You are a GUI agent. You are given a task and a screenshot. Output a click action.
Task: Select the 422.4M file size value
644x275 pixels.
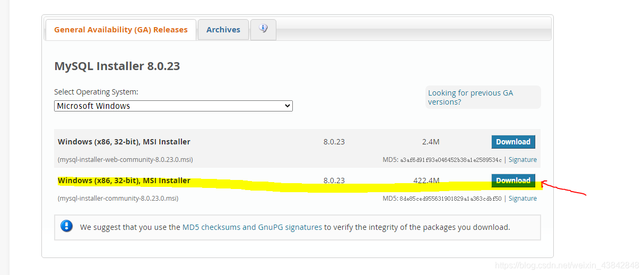[x=427, y=181]
